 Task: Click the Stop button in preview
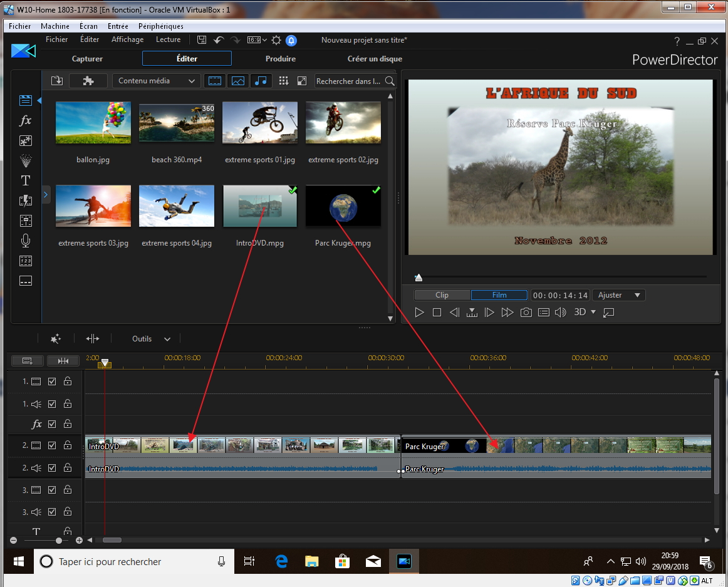point(437,312)
